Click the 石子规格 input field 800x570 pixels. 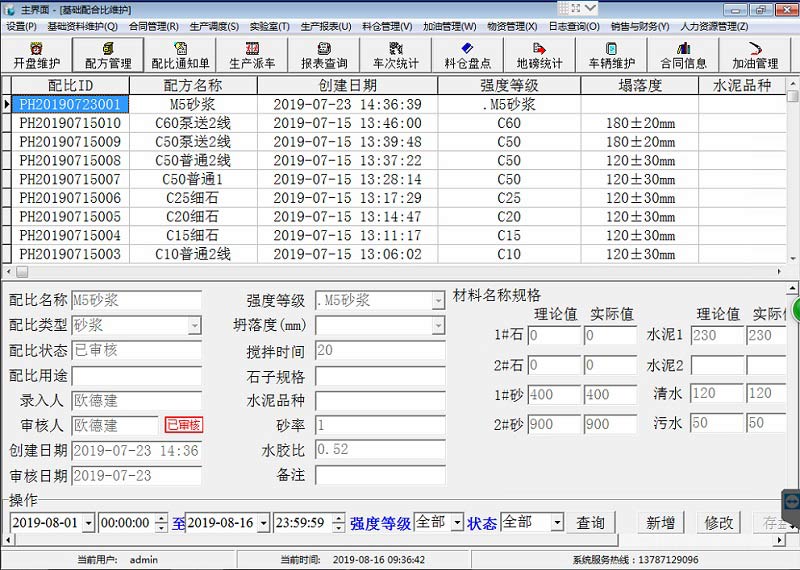pos(380,376)
